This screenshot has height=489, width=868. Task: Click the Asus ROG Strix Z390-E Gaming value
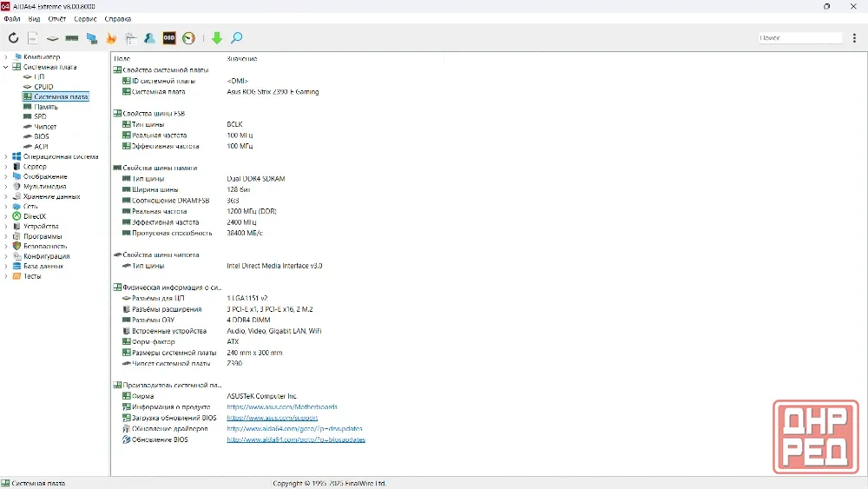[x=273, y=91]
